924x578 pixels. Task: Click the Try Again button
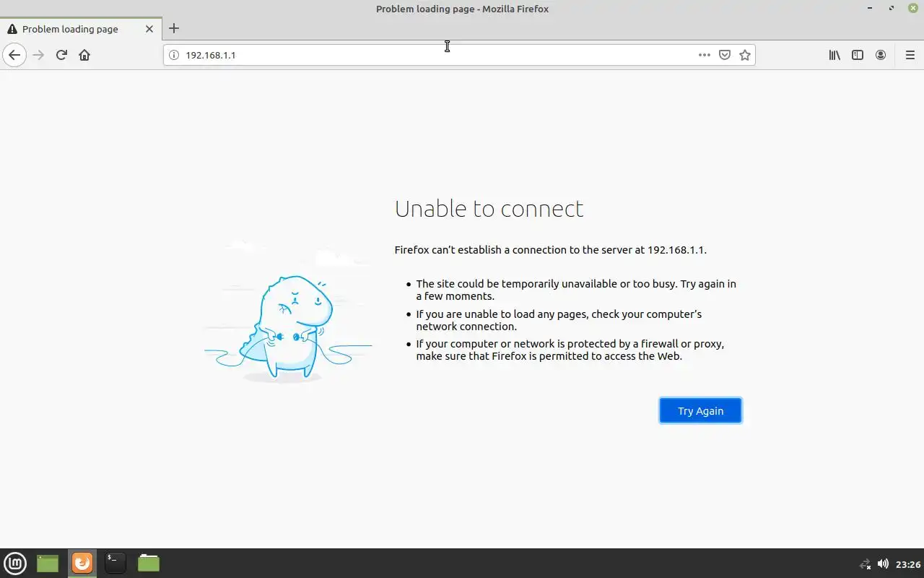[x=700, y=410]
